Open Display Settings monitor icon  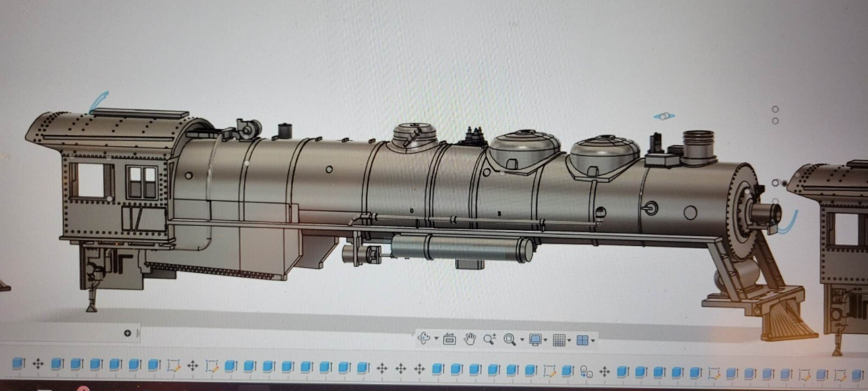pyautogui.click(x=535, y=340)
